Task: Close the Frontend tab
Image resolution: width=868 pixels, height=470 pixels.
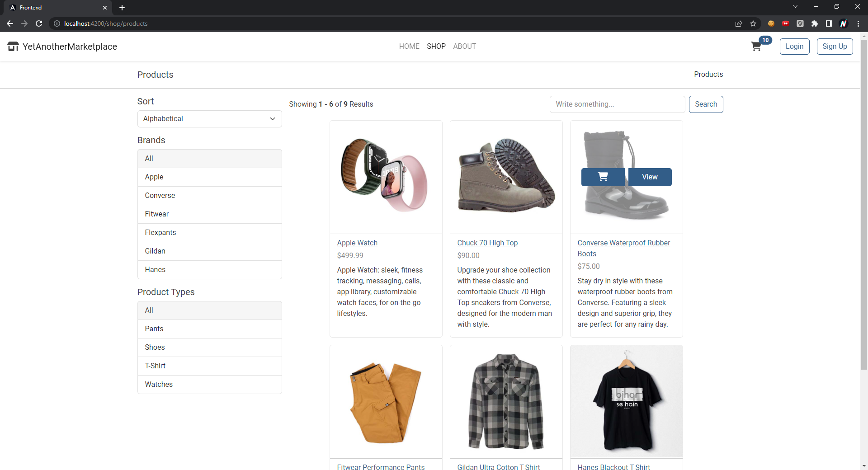Action: pyautogui.click(x=105, y=8)
